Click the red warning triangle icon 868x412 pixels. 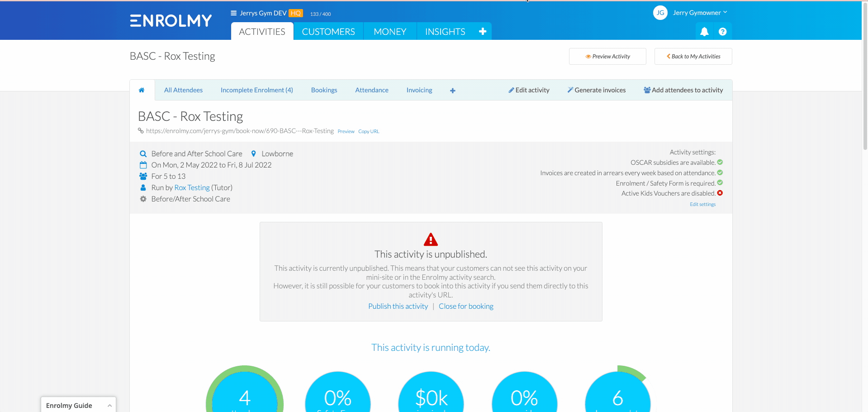[x=431, y=239]
